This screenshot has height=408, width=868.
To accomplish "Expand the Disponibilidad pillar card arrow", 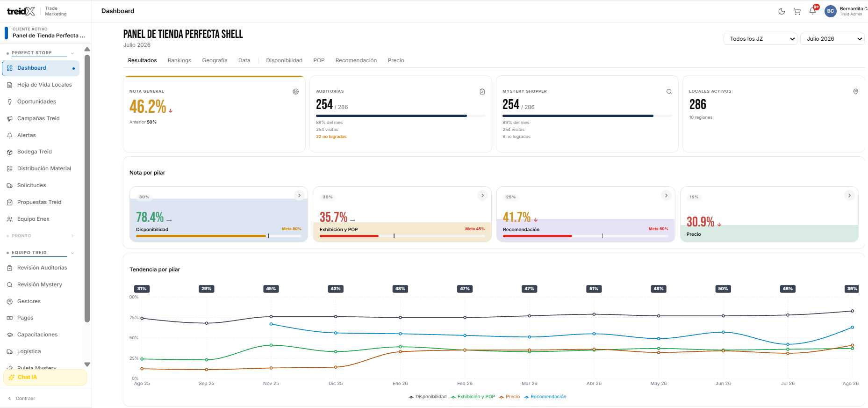I will coord(299,196).
